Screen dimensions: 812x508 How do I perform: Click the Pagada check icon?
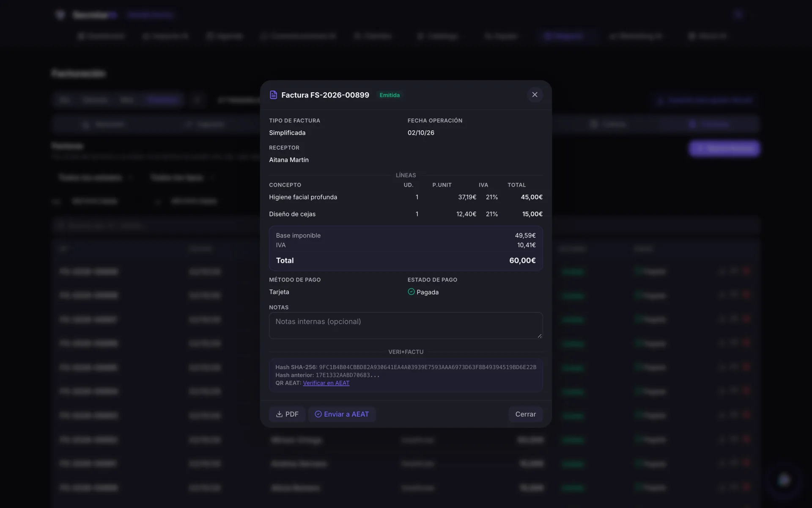411,292
